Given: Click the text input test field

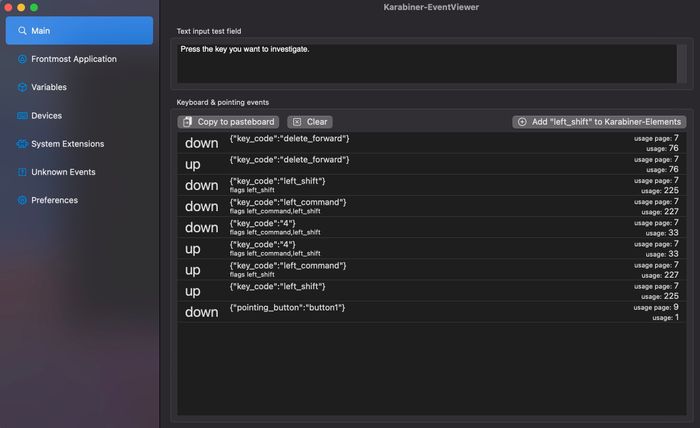Looking at the screenshot, I should click(426, 63).
